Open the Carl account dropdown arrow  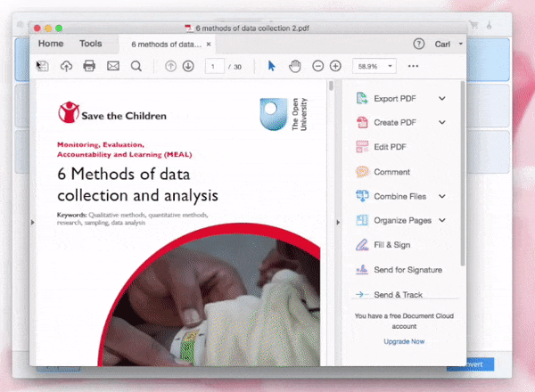click(461, 44)
